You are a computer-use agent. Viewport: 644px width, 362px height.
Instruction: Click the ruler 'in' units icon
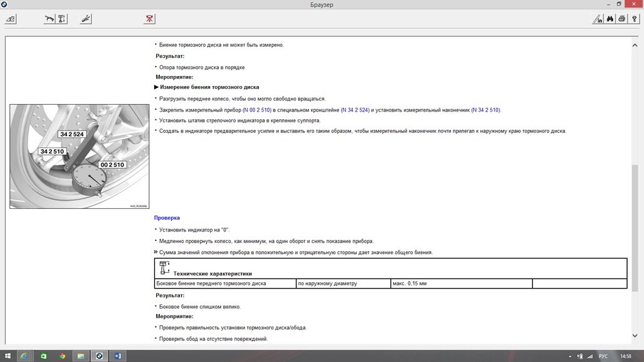[597, 19]
